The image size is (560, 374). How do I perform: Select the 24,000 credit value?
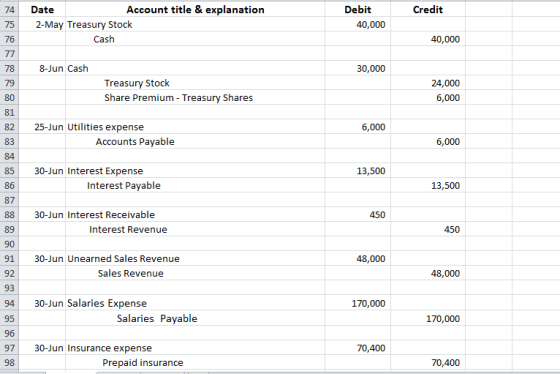click(x=428, y=83)
